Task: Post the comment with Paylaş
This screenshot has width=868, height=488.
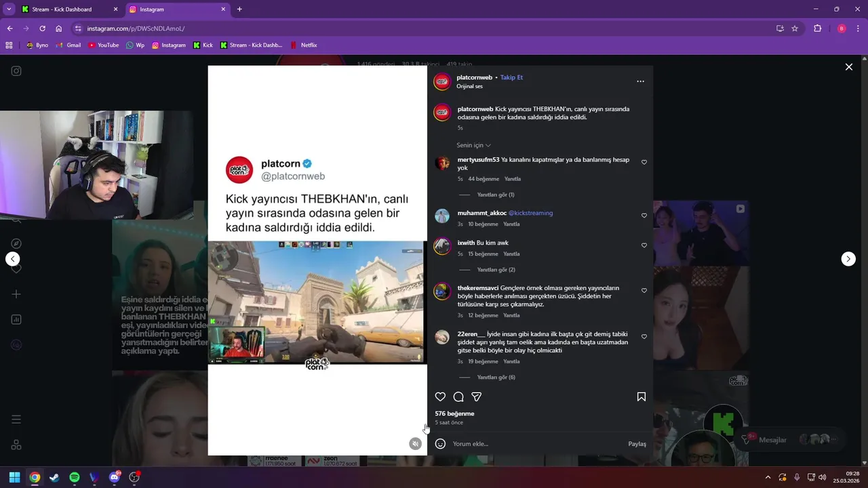Action: click(637, 444)
